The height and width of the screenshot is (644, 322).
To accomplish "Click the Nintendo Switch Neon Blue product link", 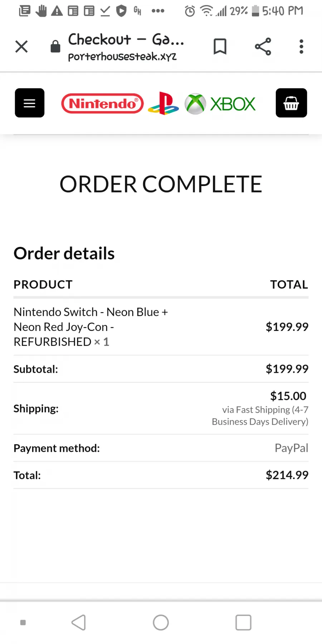I will [x=91, y=327].
